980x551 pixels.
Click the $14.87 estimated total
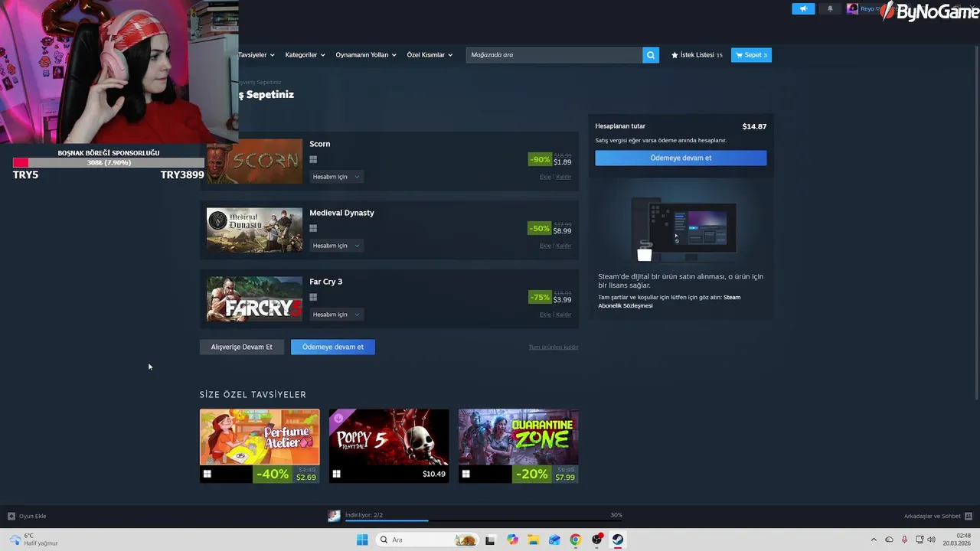754,126
